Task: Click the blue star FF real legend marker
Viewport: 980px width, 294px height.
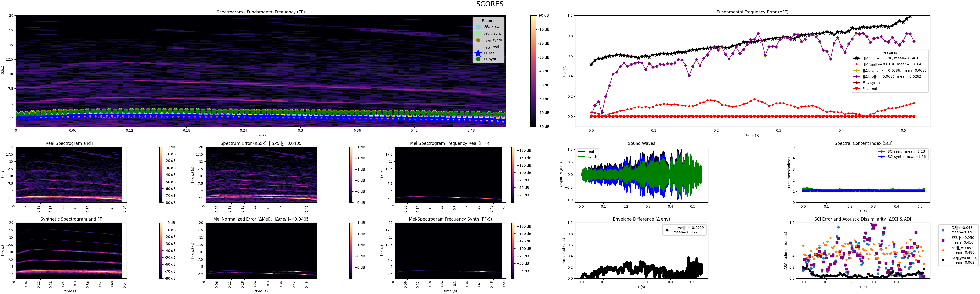Action: pyautogui.click(x=478, y=53)
